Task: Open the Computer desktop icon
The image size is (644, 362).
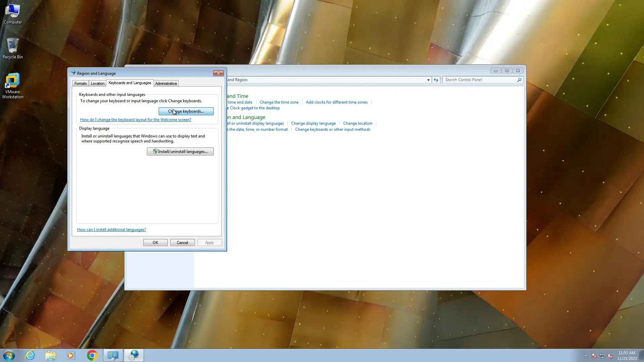Action: (13, 14)
